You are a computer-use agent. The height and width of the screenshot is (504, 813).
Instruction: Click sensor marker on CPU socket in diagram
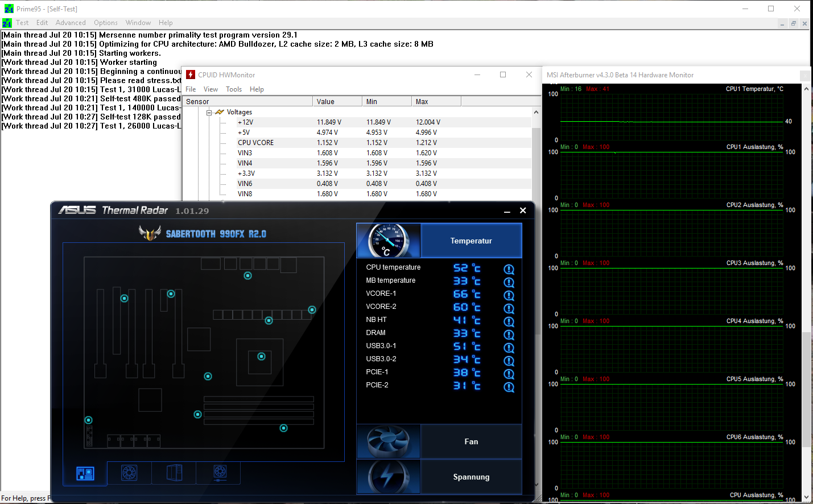coord(261,357)
